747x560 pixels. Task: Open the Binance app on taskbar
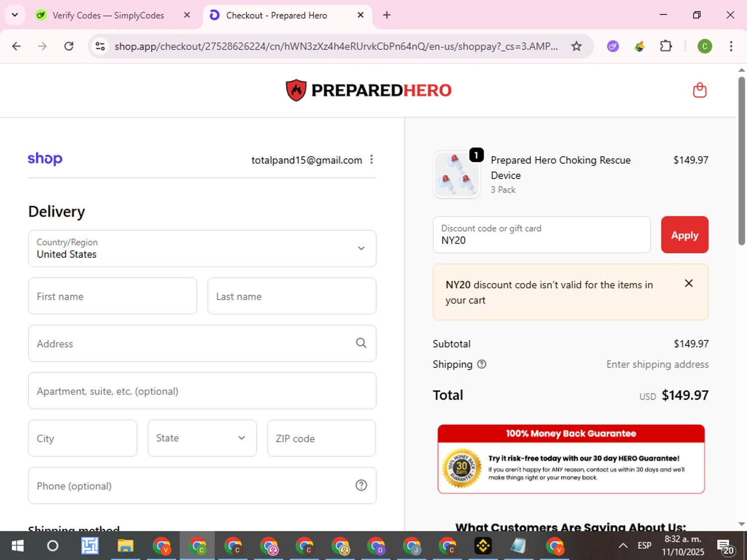pos(483,546)
